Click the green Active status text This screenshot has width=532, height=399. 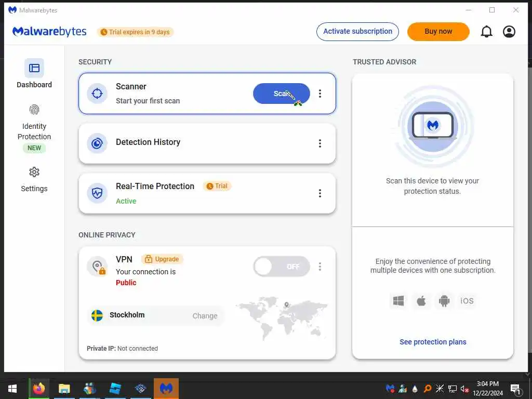click(126, 201)
